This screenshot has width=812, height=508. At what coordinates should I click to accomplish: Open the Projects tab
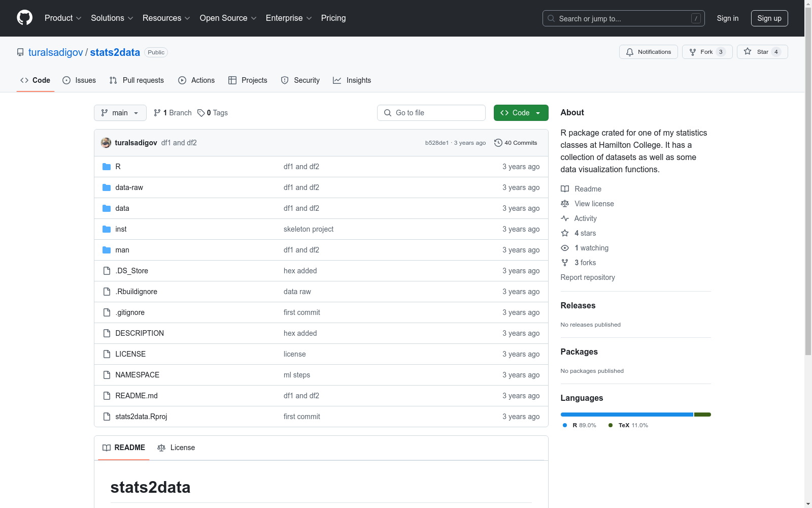[248, 80]
